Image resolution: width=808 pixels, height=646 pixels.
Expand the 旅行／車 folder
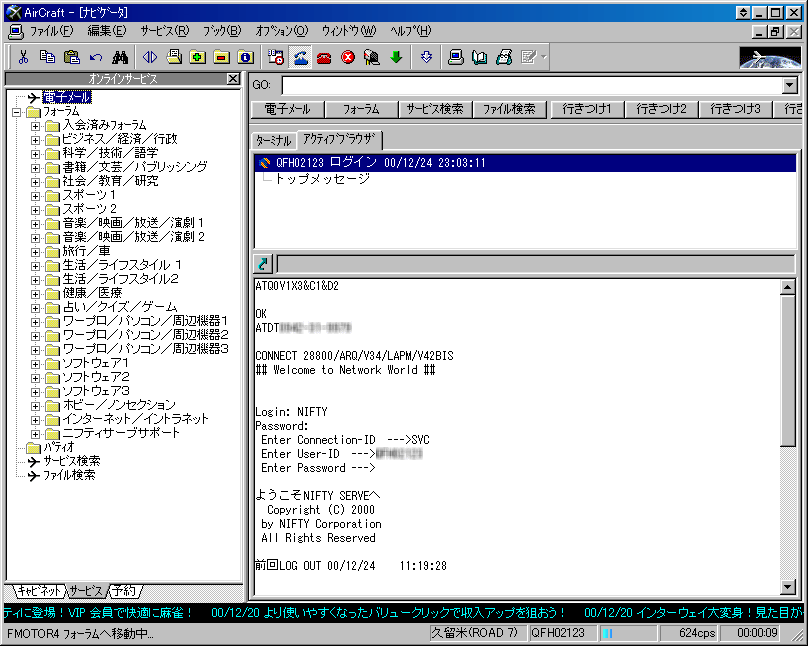(x=35, y=252)
